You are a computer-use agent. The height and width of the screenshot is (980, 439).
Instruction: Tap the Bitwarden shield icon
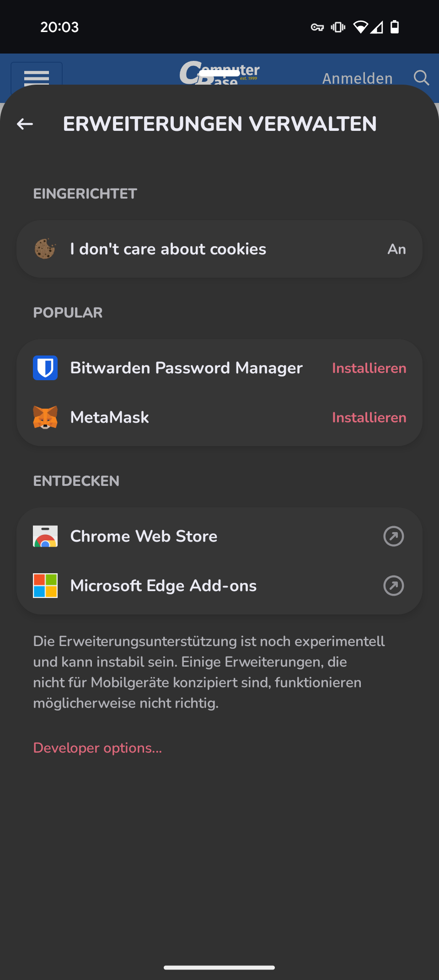[x=45, y=368]
